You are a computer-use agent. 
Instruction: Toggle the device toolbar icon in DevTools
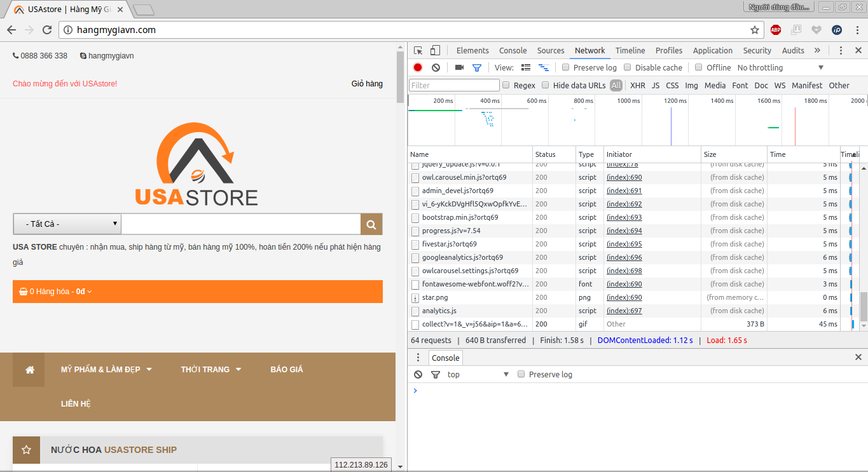click(436, 51)
